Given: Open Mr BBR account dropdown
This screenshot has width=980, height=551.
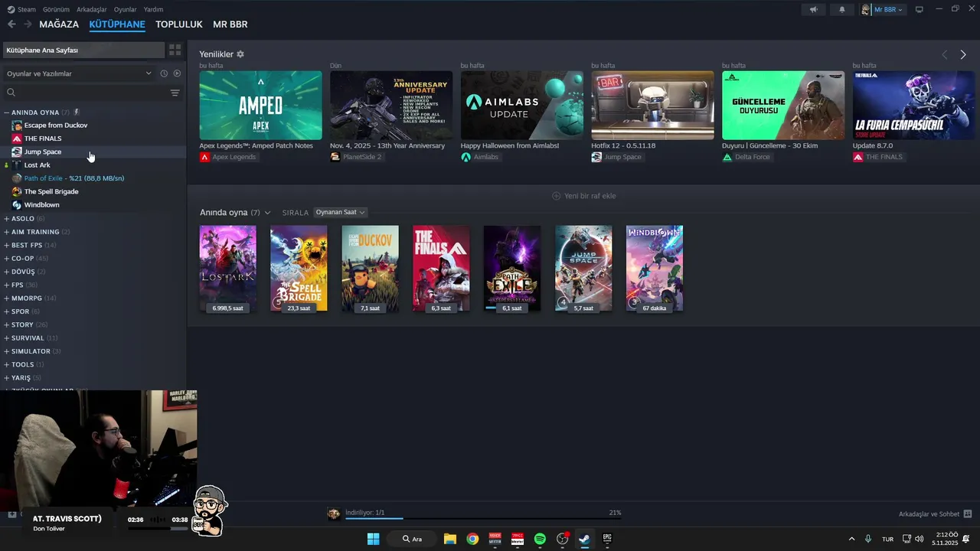Looking at the screenshot, I should [x=883, y=9].
